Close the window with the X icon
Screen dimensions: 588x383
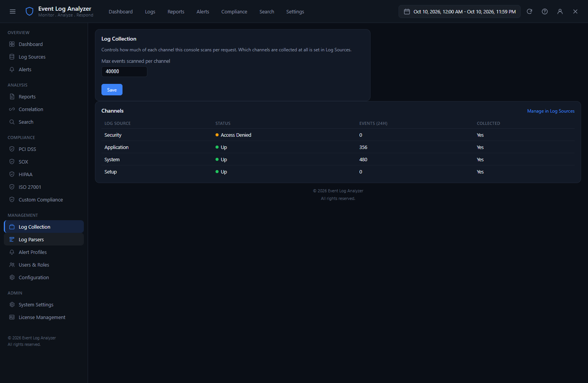pos(575,11)
